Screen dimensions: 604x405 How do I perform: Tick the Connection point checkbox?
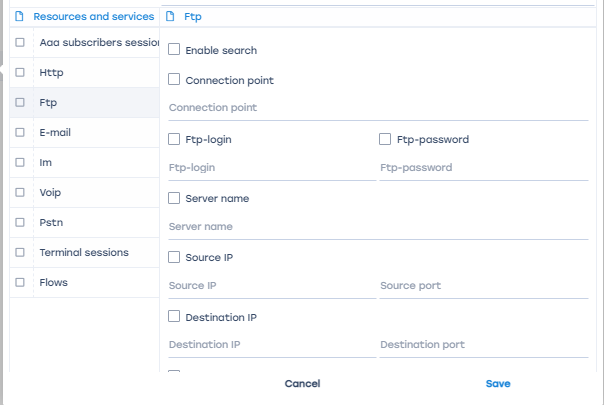[x=175, y=80]
